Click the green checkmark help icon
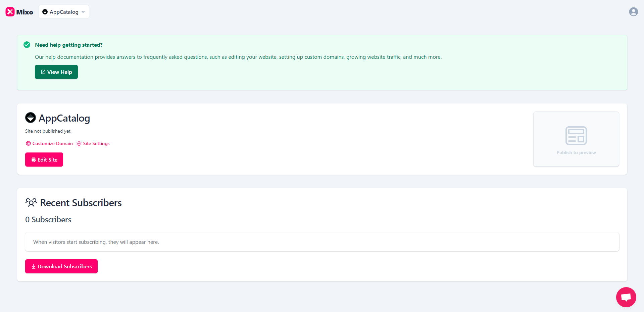This screenshot has width=644, height=312. [27, 45]
